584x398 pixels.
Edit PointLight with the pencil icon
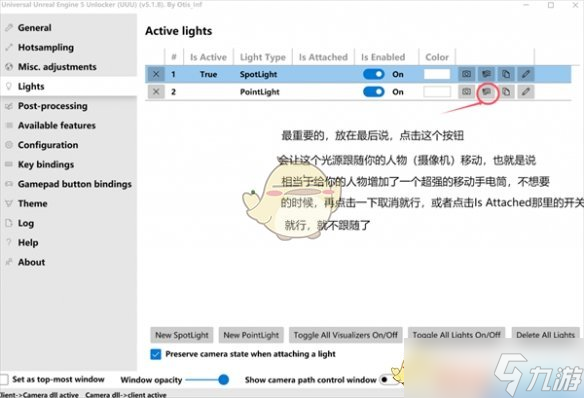coord(526,92)
